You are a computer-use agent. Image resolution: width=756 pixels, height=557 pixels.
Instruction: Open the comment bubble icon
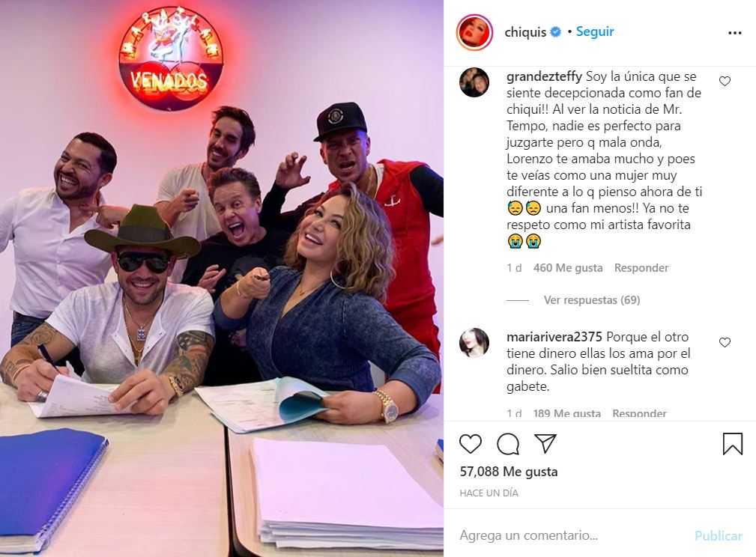[x=508, y=444]
